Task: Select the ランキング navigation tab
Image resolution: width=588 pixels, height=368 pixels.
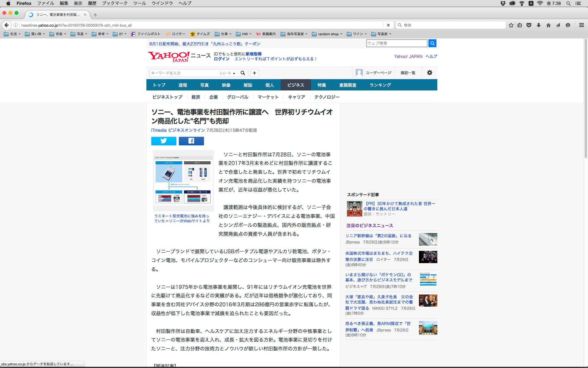Action: (380, 85)
